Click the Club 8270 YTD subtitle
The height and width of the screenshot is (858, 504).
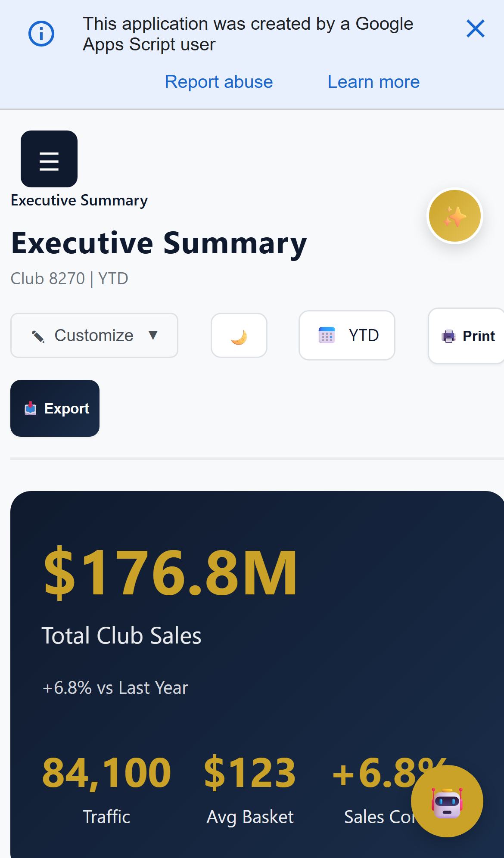coord(69,278)
